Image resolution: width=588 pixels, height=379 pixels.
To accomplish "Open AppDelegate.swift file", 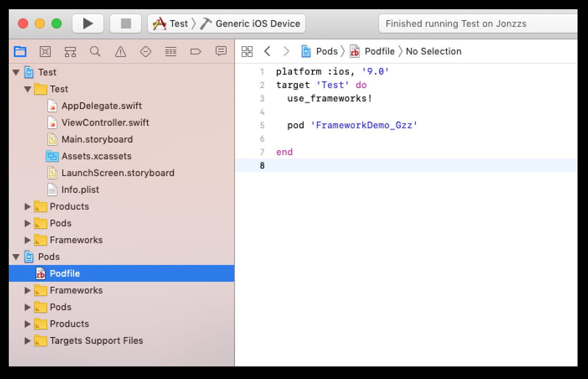I will pyautogui.click(x=101, y=106).
